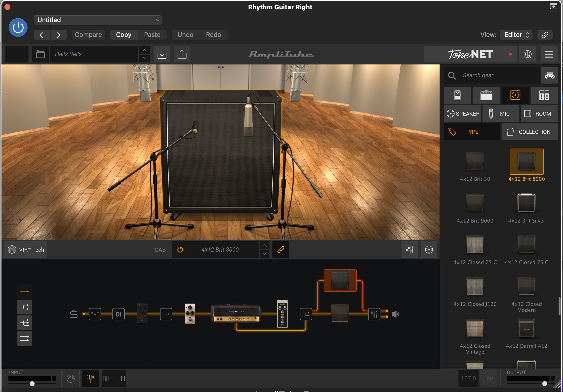Toggle the owned gear filter icon

549,75
